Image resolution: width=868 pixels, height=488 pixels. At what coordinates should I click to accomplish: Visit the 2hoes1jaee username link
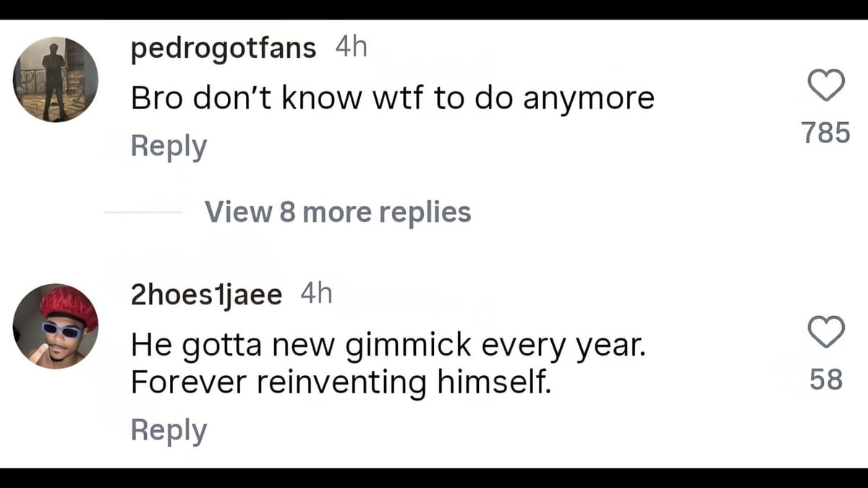coord(206,295)
